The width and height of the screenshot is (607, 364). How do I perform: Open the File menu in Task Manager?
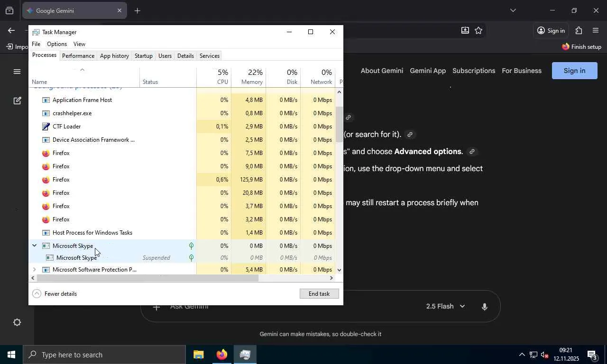(x=36, y=44)
